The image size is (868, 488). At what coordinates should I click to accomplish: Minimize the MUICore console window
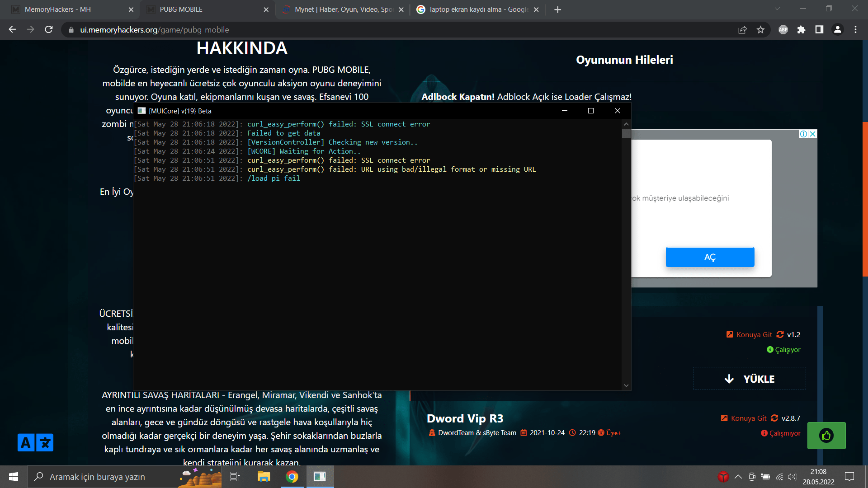(x=565, y=111)
